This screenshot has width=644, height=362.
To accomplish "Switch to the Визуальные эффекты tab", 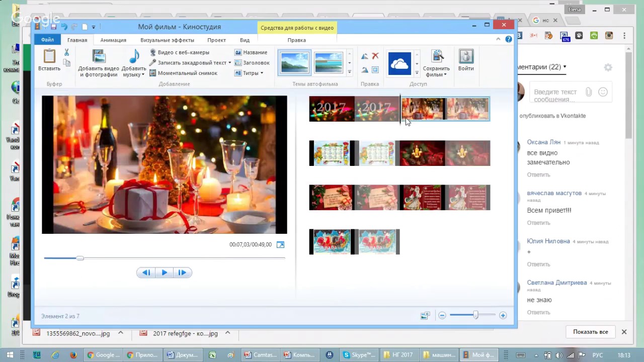I will pyautogui.click(x=167, y=40).
